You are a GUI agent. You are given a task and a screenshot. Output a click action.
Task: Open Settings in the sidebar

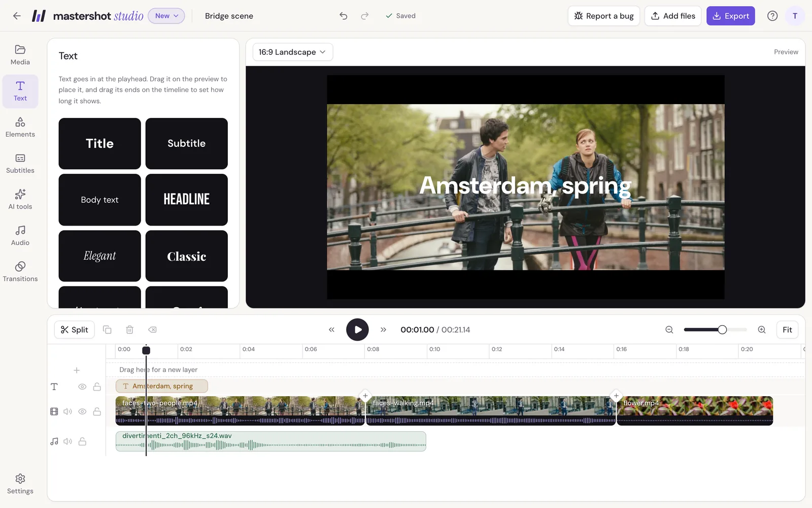tap(20, 484)
